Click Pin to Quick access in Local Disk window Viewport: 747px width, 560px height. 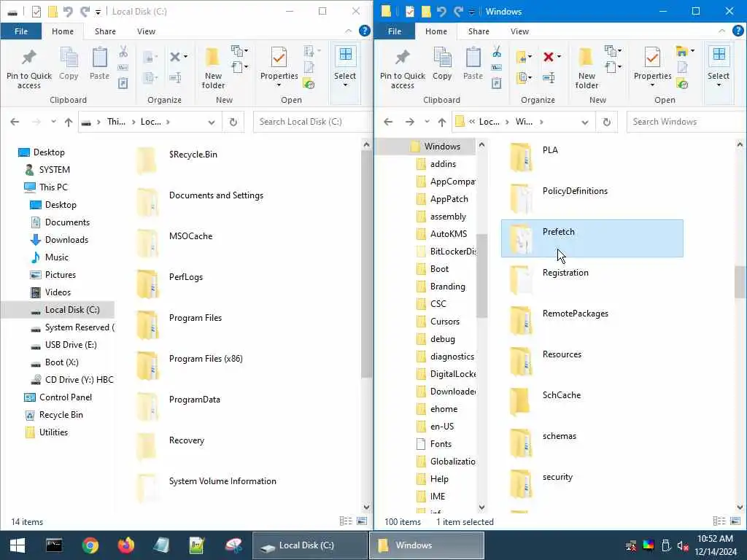pos(28,68)
